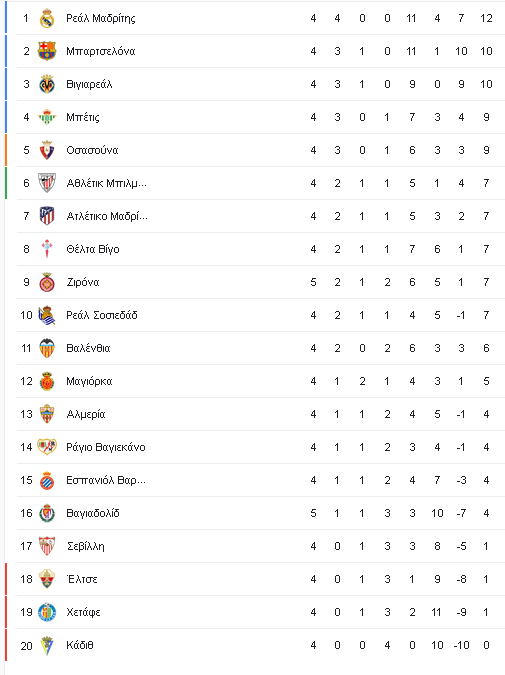Open the Ρεάλ Σοσιεδάδ team link

(102, 315)
